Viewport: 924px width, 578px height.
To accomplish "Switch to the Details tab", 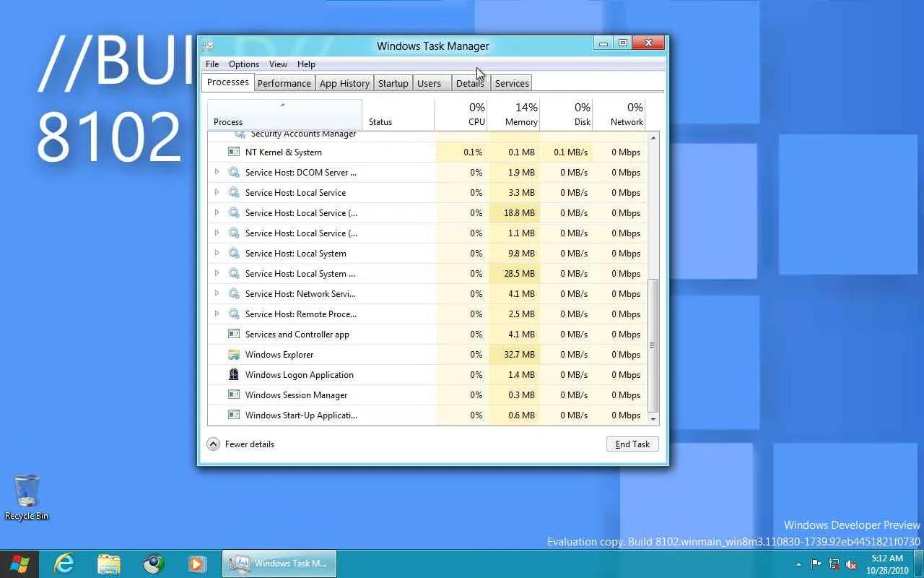I will pos(470,83).
